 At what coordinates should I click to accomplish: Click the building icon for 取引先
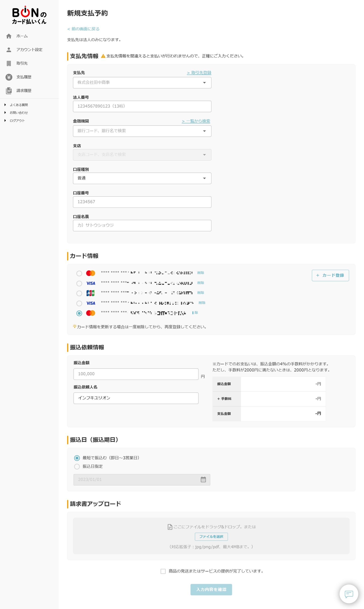(x=9, y=64)
